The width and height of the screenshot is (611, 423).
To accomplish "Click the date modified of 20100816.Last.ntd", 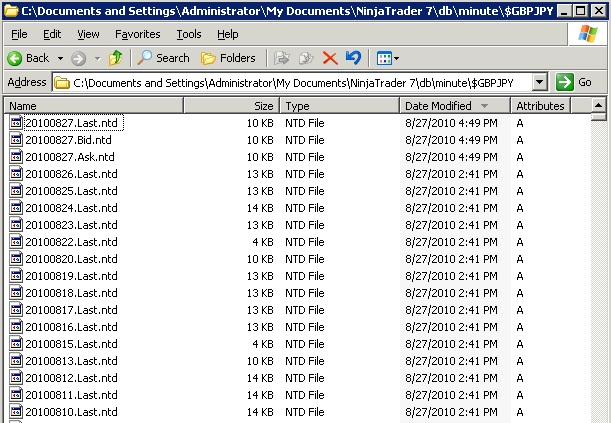I will pos(451,327).
